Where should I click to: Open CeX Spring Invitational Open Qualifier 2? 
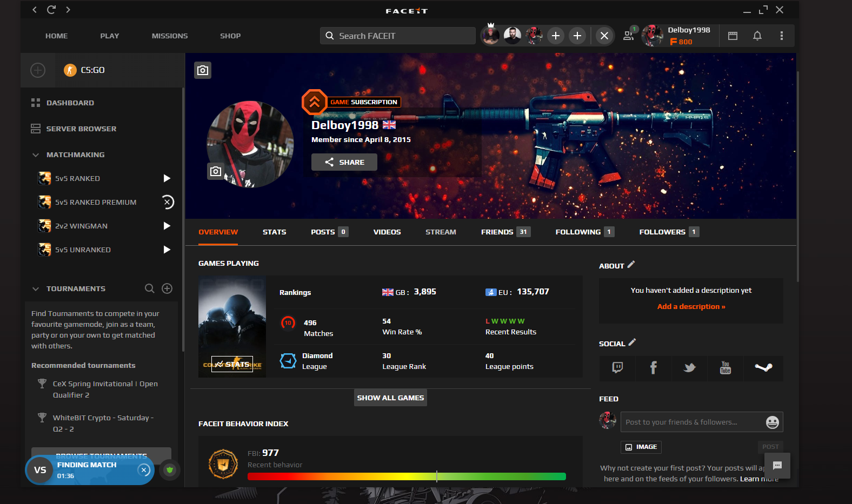(105, 389)
